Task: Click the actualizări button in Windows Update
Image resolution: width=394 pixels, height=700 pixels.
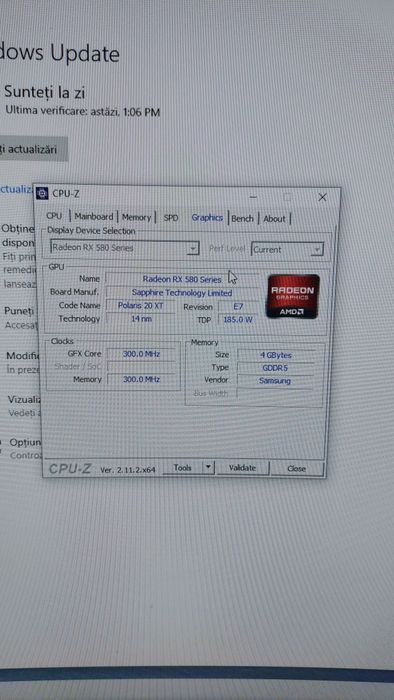Action: tap(33, 149)
